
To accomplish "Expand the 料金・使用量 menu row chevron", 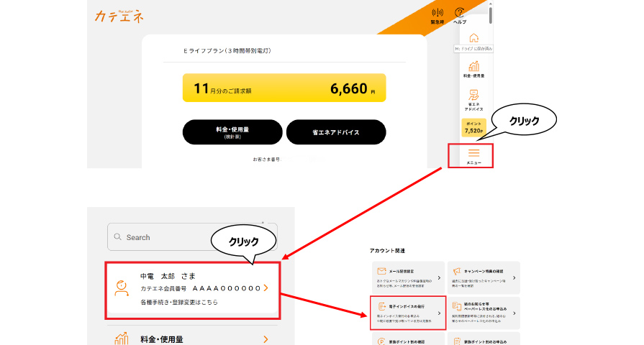I will (266, 339).
